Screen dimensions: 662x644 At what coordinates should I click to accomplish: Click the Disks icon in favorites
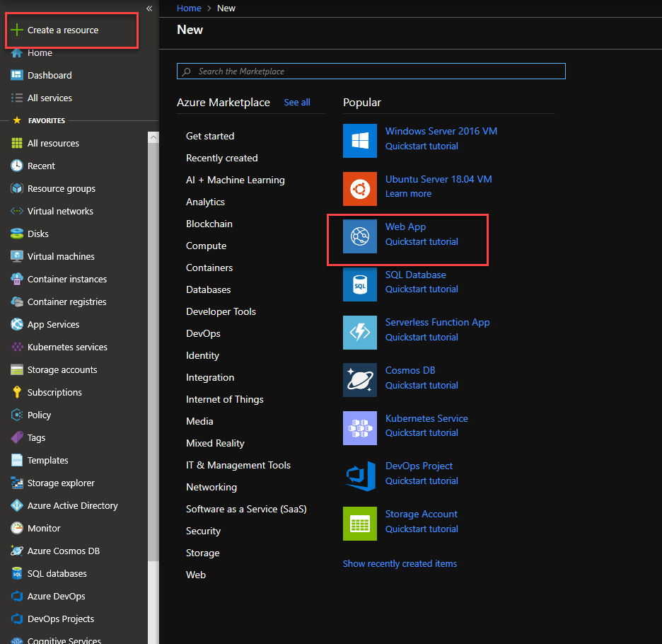pyautogui.click(x=17, y=234)
